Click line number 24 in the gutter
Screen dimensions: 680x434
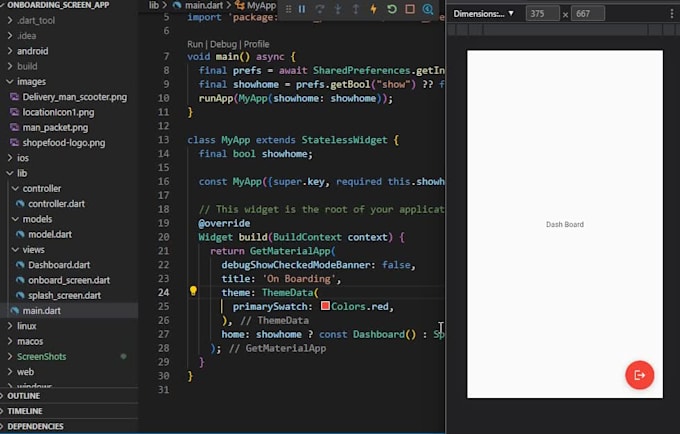pos(163,292)
